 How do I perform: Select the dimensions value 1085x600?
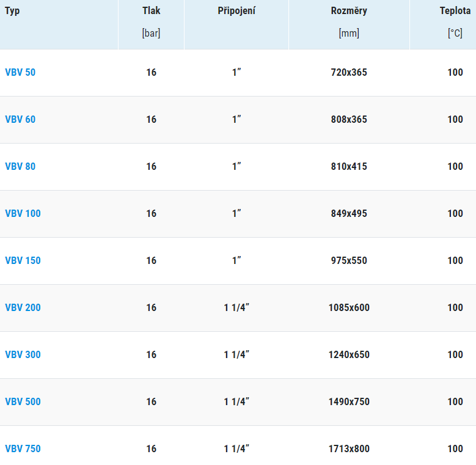(349, 307)
